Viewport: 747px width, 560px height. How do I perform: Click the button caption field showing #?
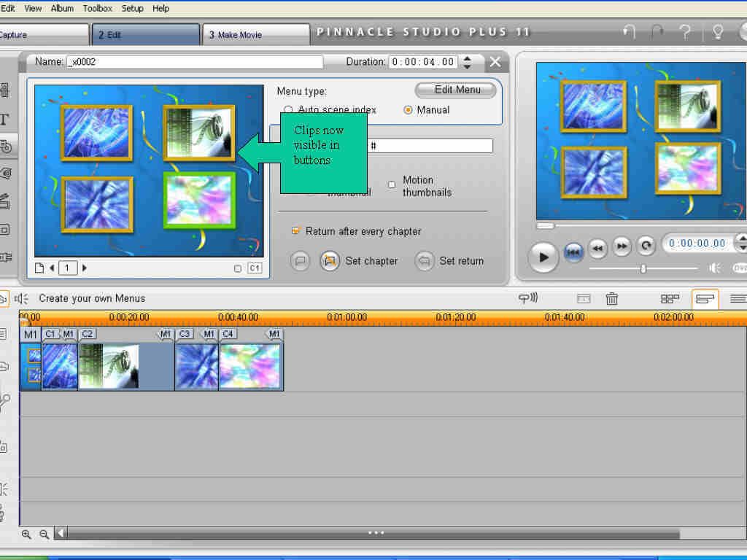coord(430,146)
